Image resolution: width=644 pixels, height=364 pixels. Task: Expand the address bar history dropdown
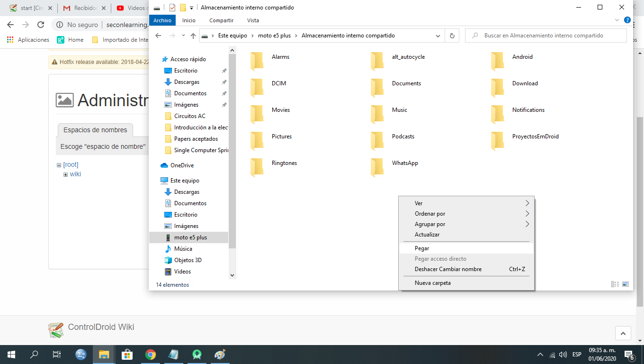(x=437, y=36)
